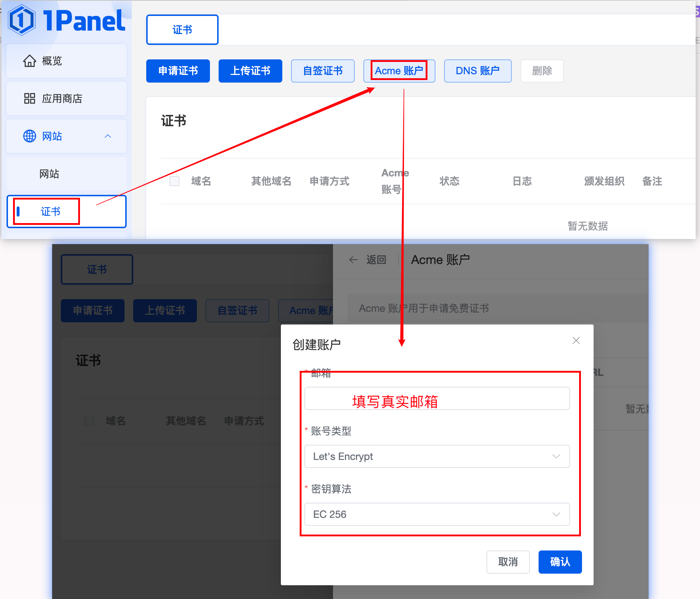Image resolution: width=700 pixels, height=599 pixels.
Task: Click the 域名 column header in top table
Action: [201, 181]
